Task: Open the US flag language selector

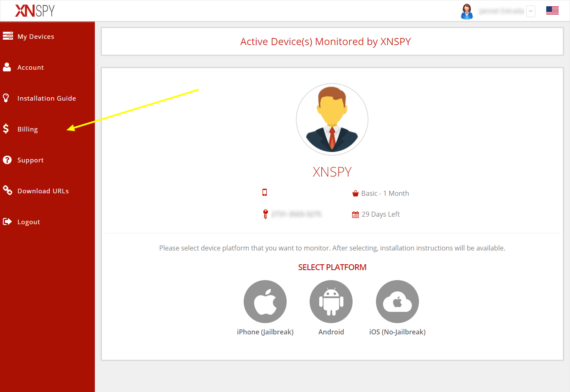Action: point(552,10)
